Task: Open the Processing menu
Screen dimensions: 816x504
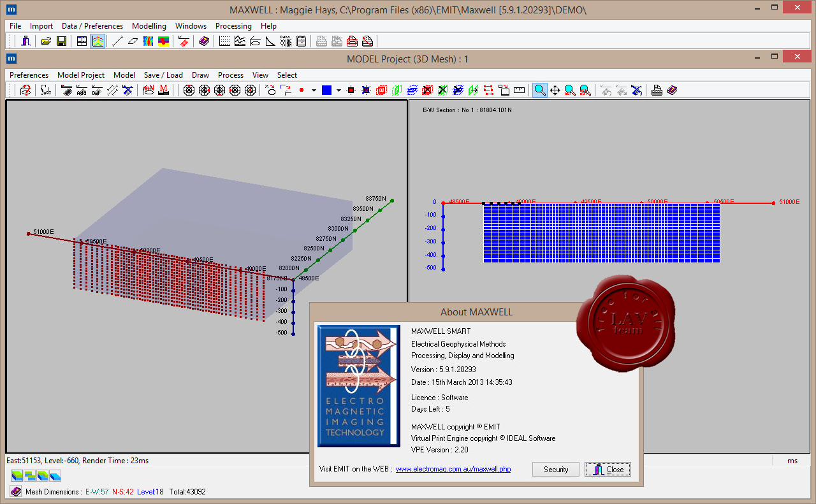Action: coord(233,26)
